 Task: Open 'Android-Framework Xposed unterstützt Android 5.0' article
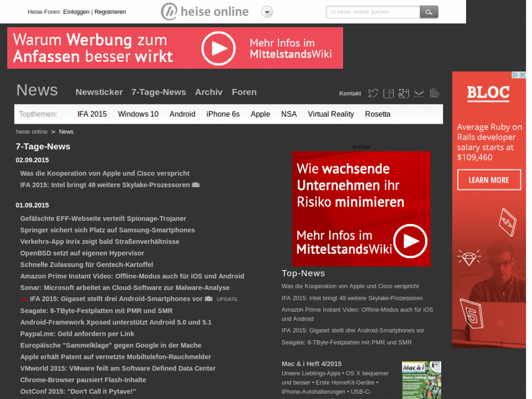116,322
